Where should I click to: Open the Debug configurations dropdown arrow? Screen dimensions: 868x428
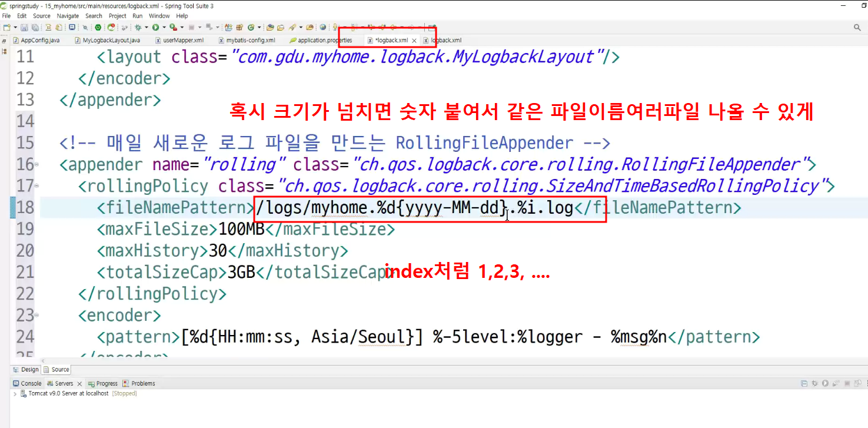tap(146, 27)
